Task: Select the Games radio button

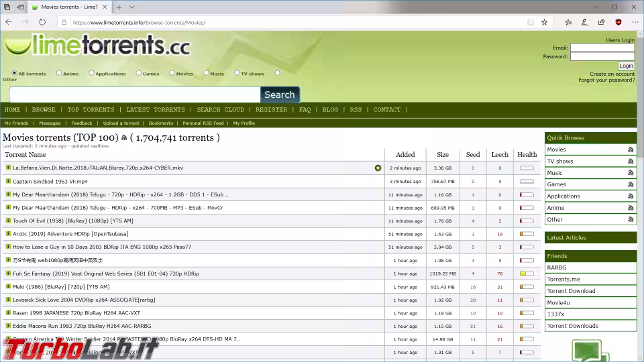Action: click(x=139, y=72)
